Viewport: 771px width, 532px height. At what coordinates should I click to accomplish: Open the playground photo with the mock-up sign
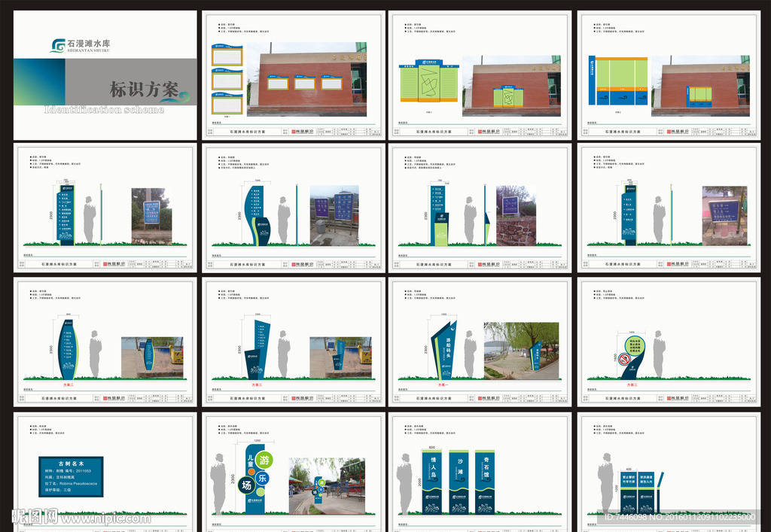tap(327, 486)
